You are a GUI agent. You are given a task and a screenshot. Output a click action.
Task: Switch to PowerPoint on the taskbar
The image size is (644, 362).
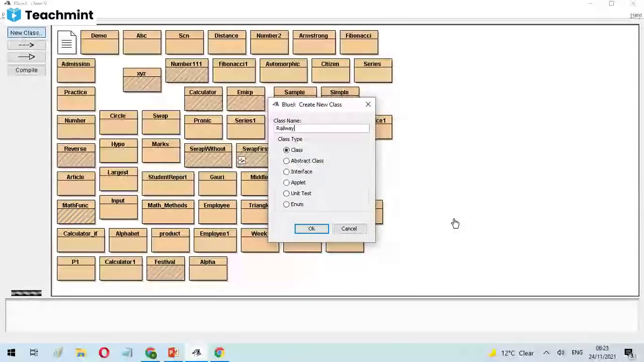click(173, 352)
